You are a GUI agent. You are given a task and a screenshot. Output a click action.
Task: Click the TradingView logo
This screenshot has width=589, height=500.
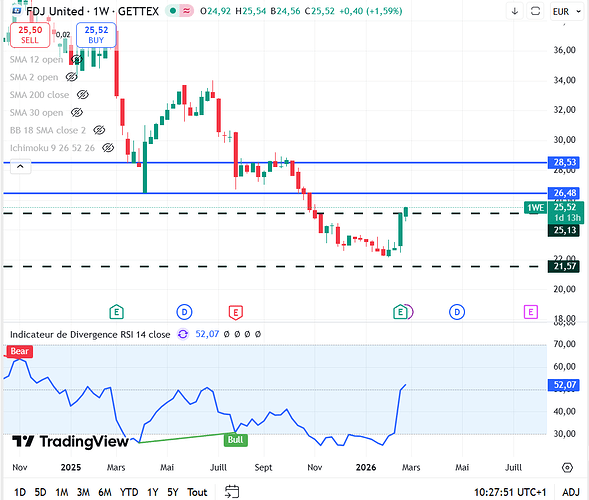(70, 441)
